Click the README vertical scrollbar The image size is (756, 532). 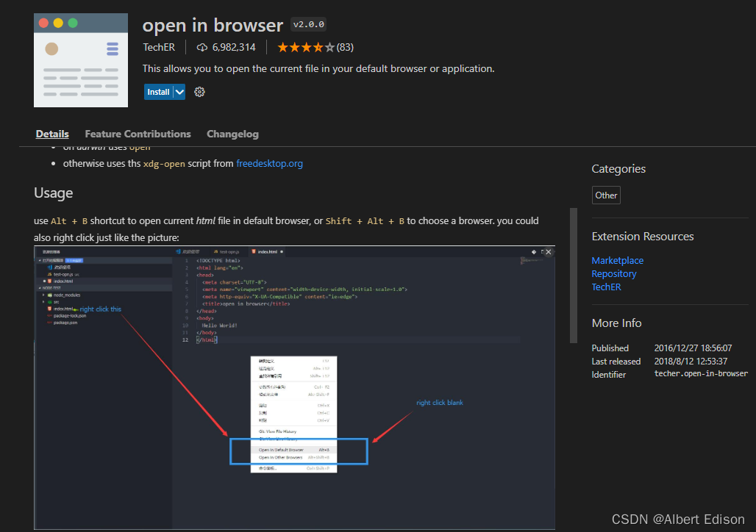[x=574, y=275]
